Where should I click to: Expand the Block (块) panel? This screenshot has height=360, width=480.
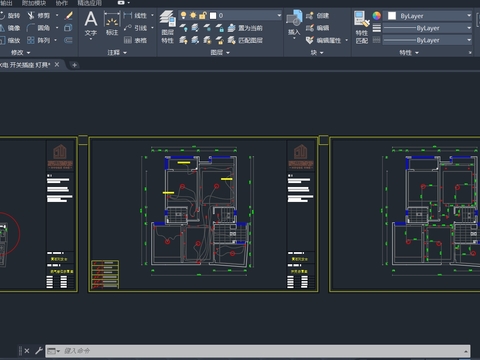click(x=317, y=53)
